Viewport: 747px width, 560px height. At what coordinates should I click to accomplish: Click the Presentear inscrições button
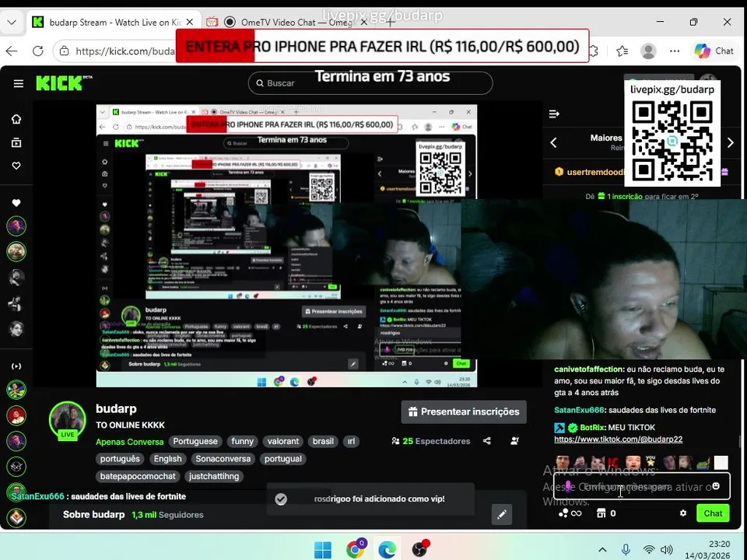[x=464, y=412]
